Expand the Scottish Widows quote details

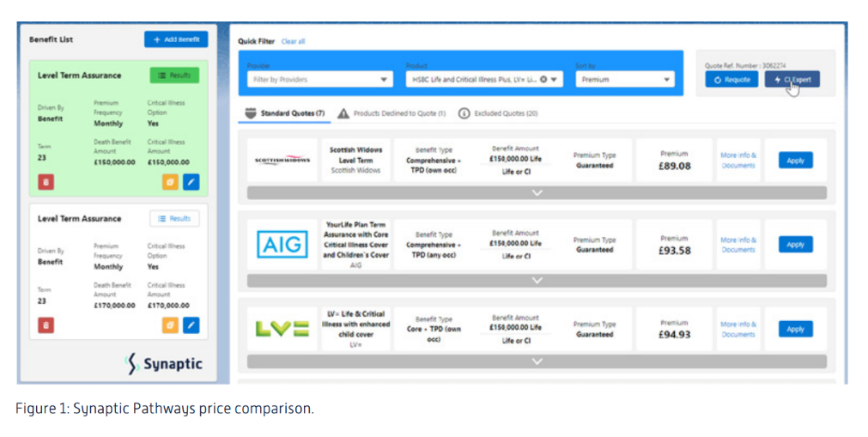pos(537,193)
